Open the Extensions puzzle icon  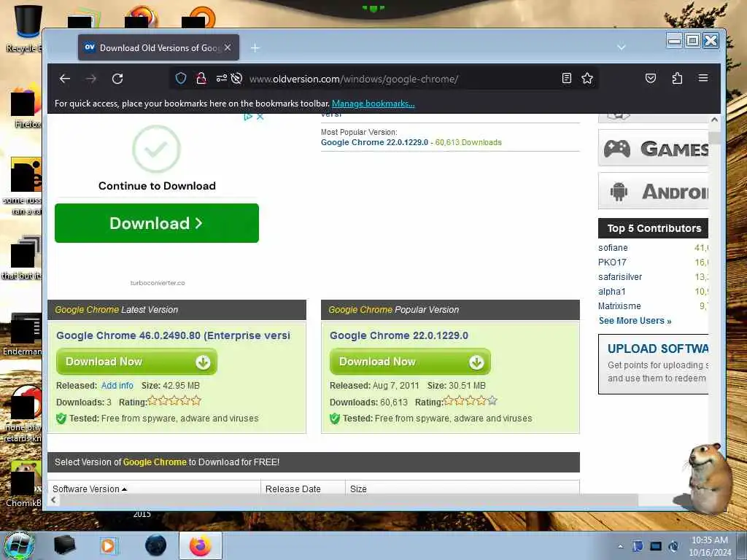pos(677,78)
